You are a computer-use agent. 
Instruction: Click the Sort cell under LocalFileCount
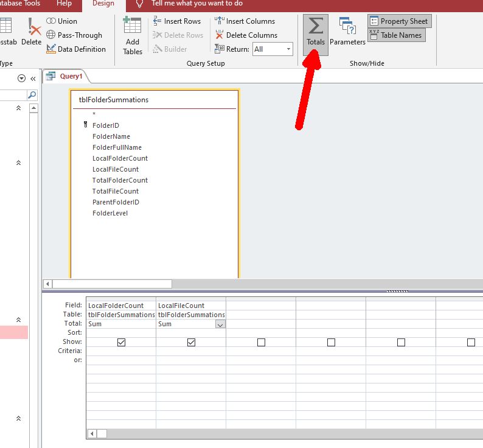tap(191, 333)
